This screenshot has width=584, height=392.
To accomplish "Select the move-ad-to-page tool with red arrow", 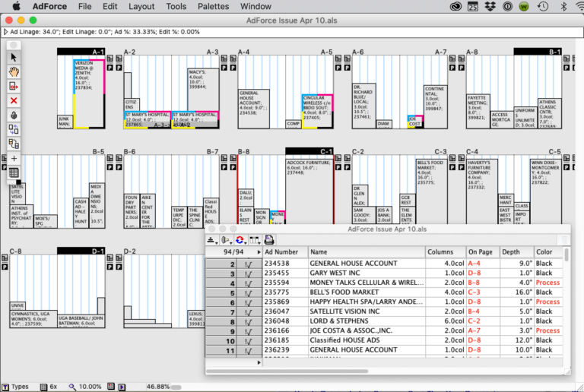I will (x=14, y=87).
